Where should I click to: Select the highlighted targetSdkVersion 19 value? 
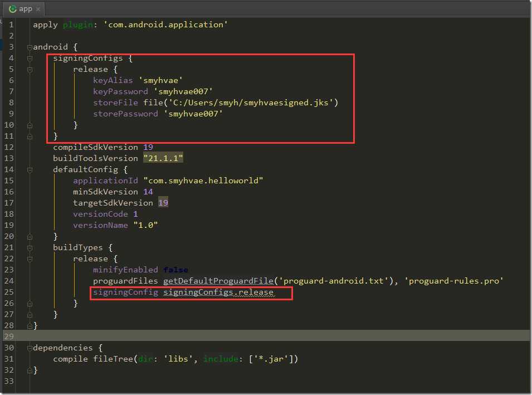163,203
